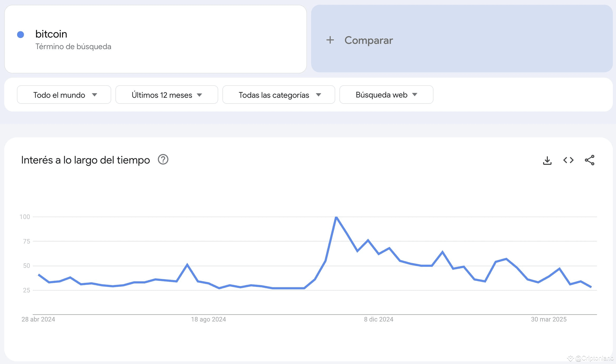Viewport: 616px width, 364px height.
Task: Edit the bitcoin search term box
Action: (x=156, y=39)
